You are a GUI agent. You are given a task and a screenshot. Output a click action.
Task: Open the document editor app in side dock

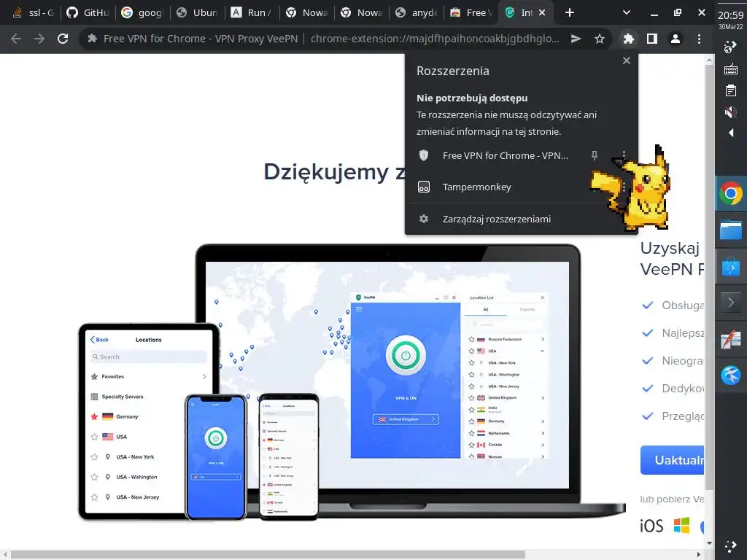[x=731, y=340]
